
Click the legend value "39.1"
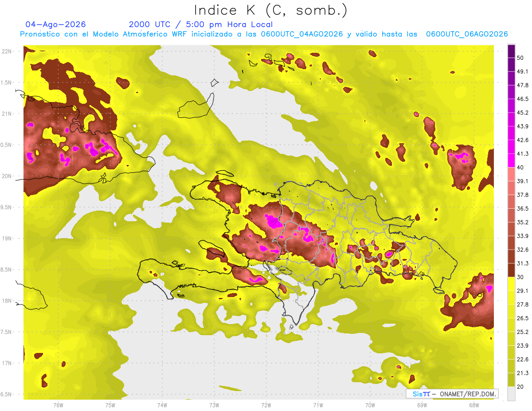pos(522,181)
